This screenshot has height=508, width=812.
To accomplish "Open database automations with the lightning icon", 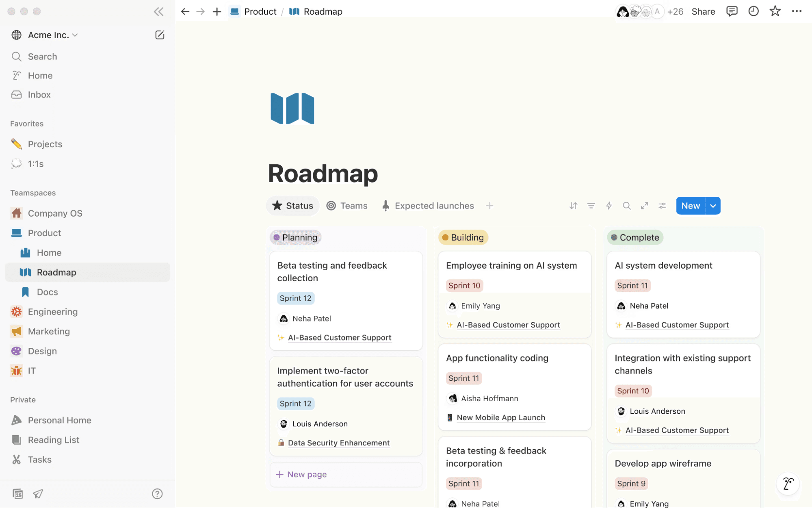I will [609, 206].
